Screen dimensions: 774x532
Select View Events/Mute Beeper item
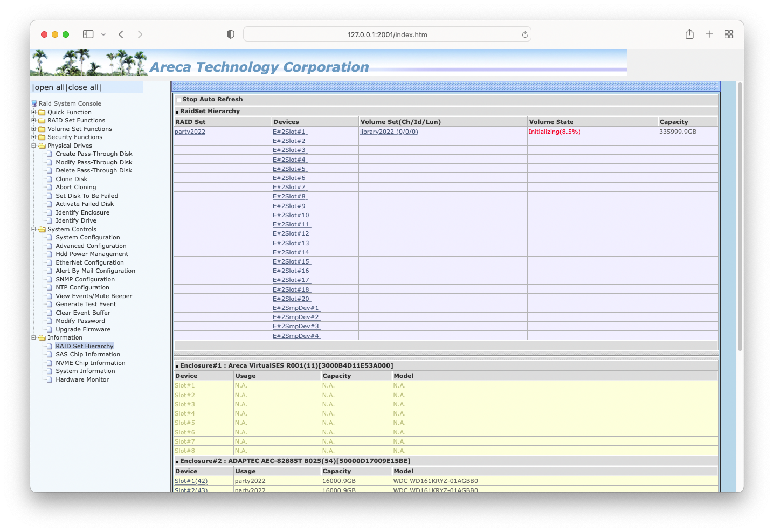pos(93,296)
